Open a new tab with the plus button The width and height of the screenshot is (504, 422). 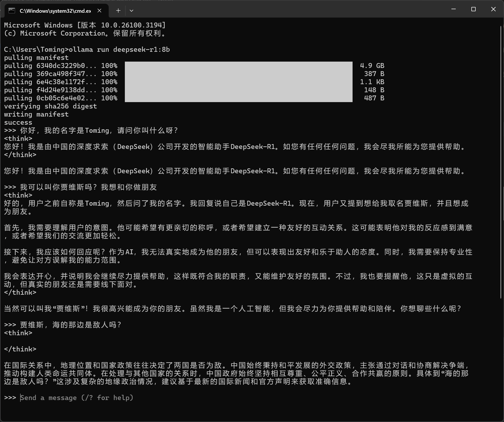(118, 11)
